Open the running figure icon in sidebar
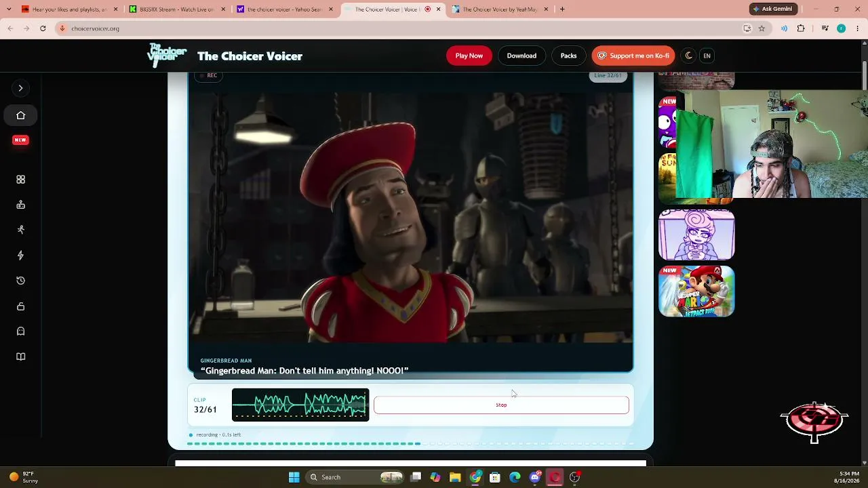Screen dimensions: 868x488 point(20,230)
